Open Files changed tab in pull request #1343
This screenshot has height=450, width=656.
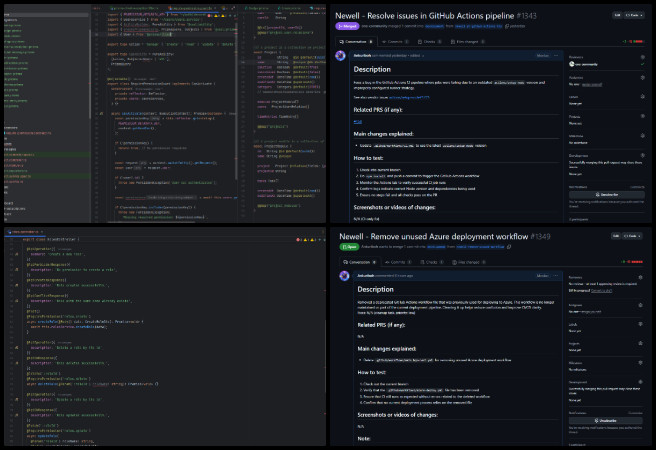(x=467, y=41)
